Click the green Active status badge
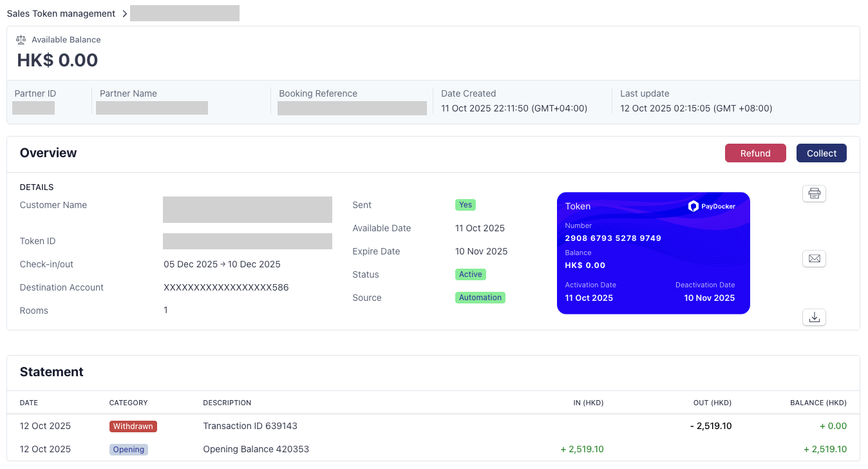The width and height of the screenshot is (868, 469). coord(470,274)
